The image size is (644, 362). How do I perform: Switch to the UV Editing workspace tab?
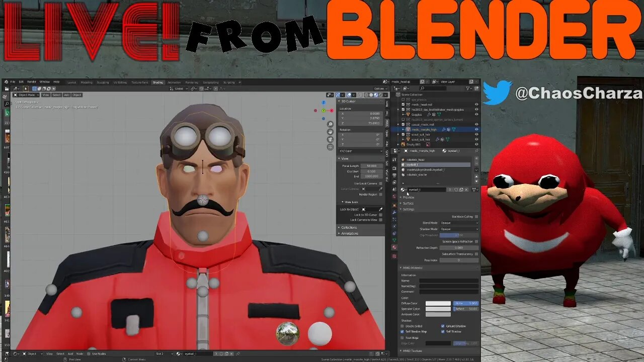click(x=120, y=82)
